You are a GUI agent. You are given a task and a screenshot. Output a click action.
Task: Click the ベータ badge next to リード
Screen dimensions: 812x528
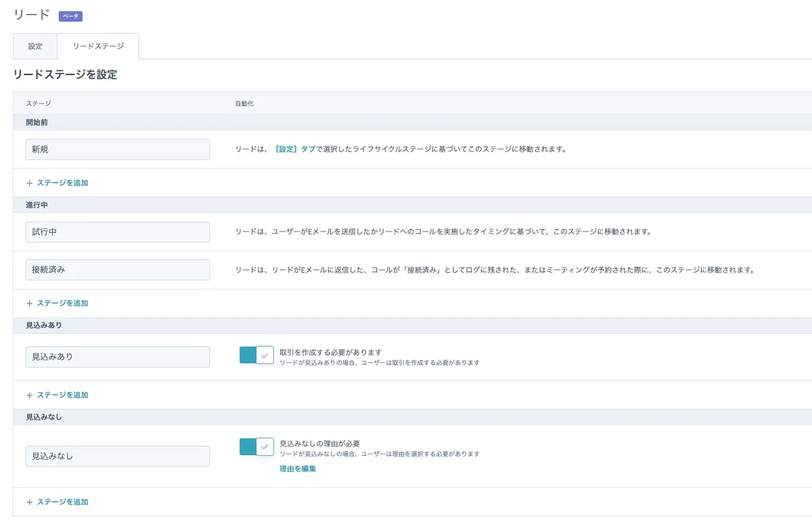click(70, 15)
